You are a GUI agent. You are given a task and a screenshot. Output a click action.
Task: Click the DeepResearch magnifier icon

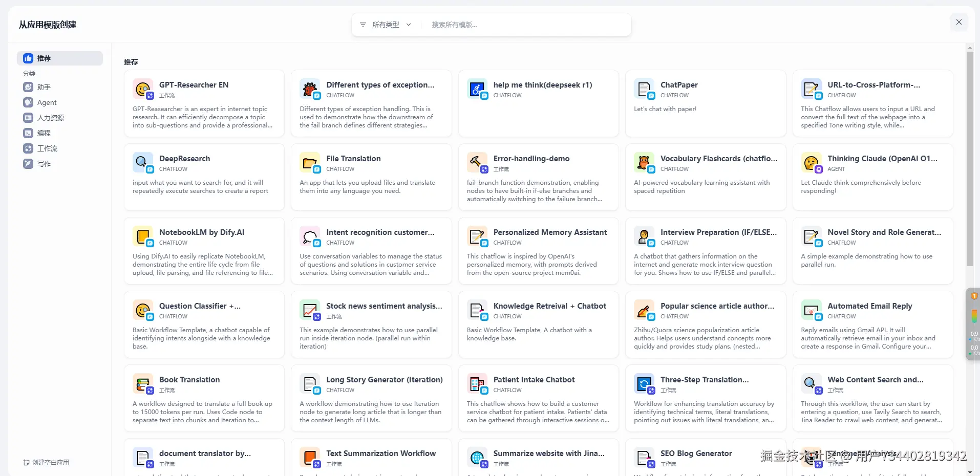(x=143, y=163)
